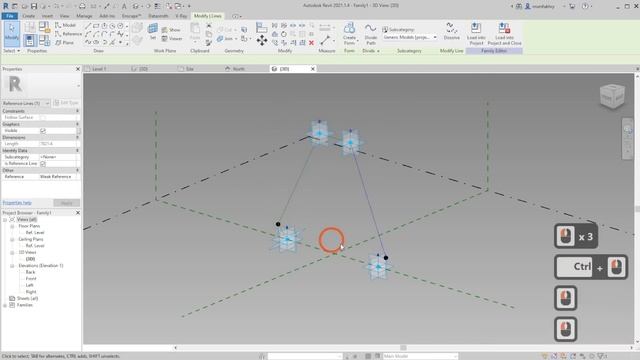
Task: Click Set work plane icon
Action: 153,31
